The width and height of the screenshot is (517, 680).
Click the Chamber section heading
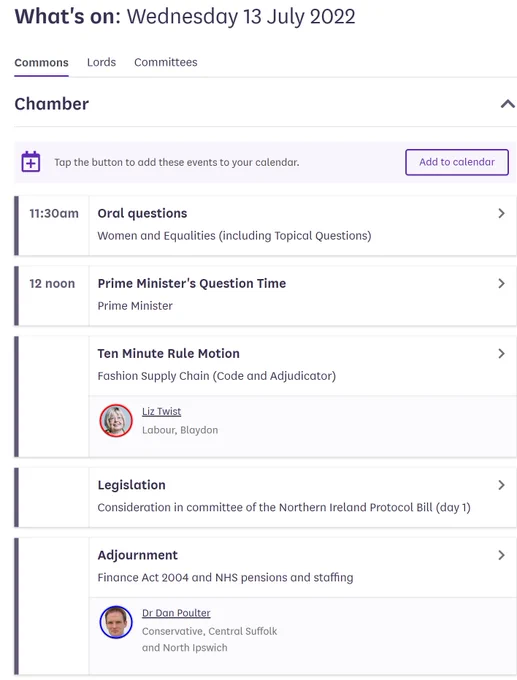pyautogui.click(x=52, y=104)
